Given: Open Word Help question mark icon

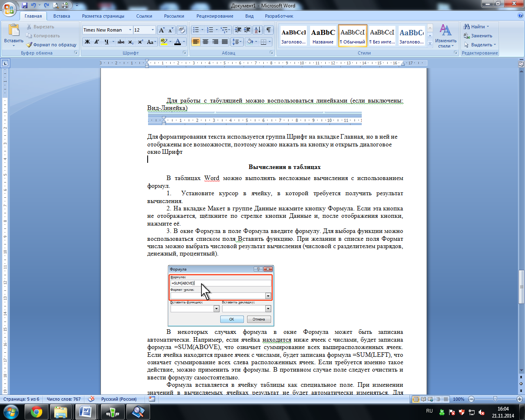Looking at the screenshot, I should 520,16.
